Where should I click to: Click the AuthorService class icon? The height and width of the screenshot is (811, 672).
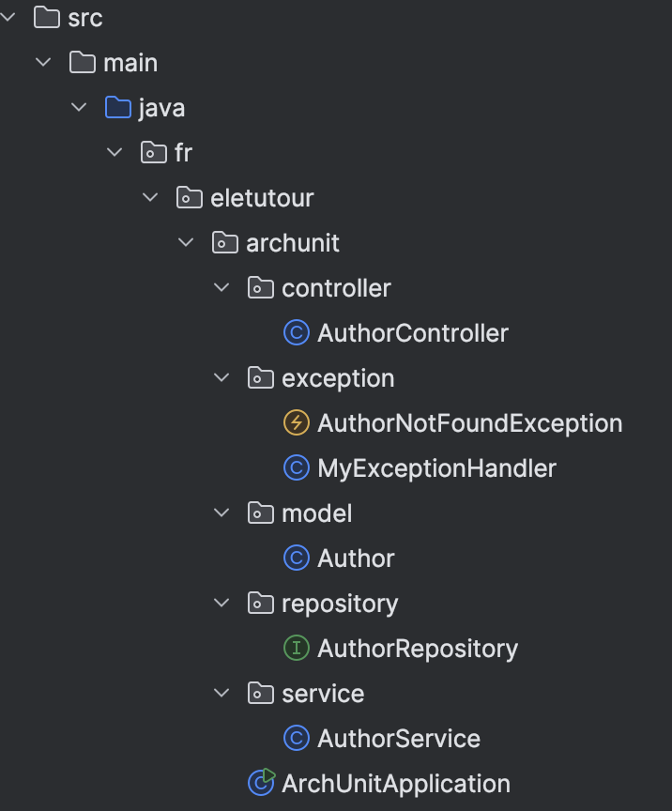coord(297,739)
